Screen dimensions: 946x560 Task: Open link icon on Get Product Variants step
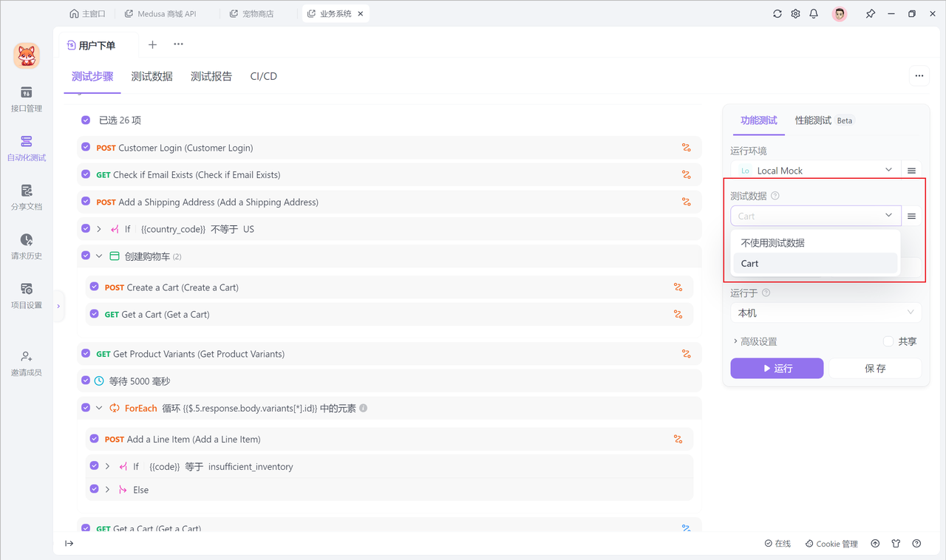tap(687, 354)
